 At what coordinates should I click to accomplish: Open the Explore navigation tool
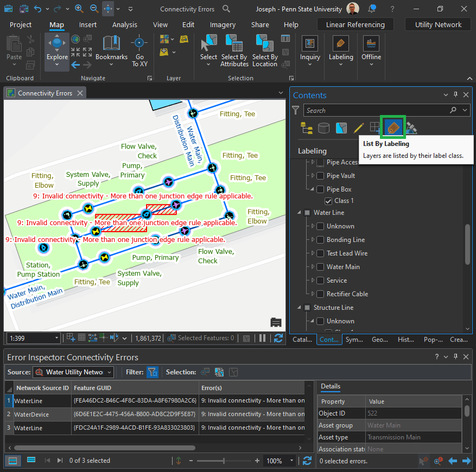[x=57, y=46]
